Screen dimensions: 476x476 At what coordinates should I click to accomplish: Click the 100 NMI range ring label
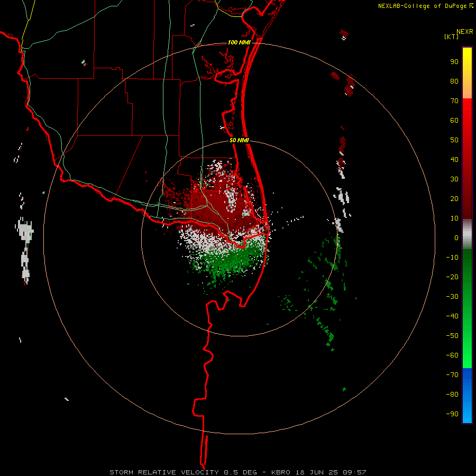[239, 42]
